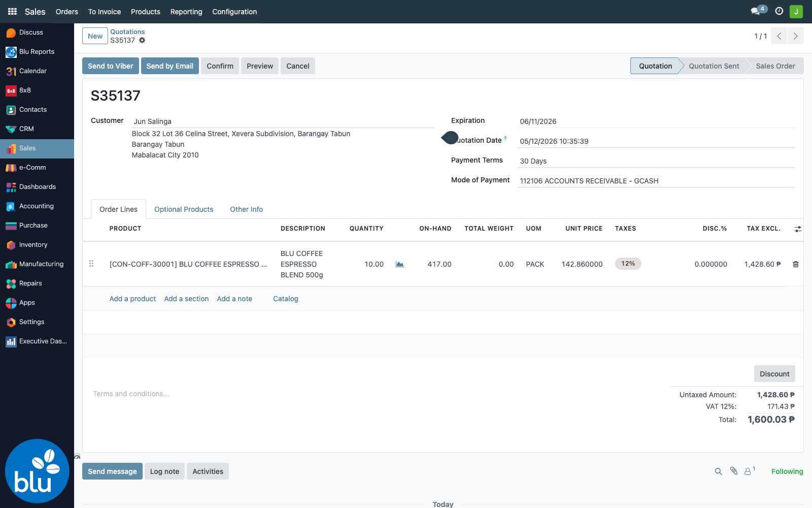Search chatter messages with magnifier icon
812x508 pixels.
pyautogui.click(x=718, y=471)
